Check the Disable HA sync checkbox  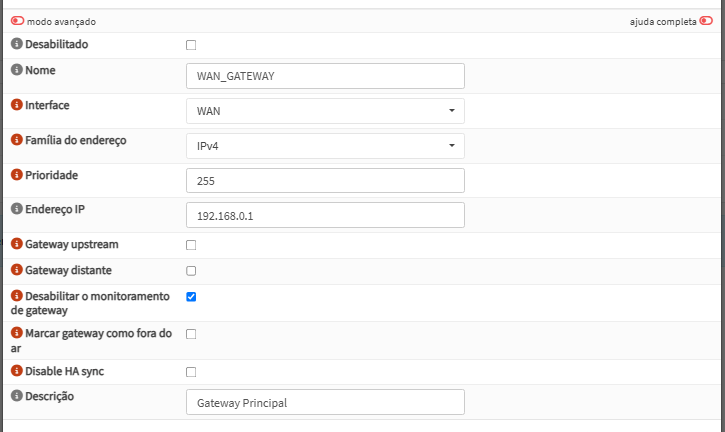[191, 372]
